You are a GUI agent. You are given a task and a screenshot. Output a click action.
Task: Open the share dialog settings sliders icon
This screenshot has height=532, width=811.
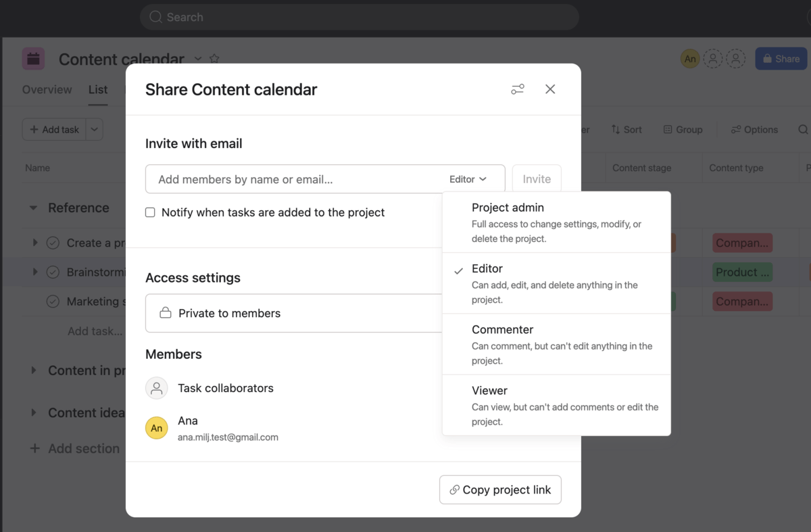[518, 89]
